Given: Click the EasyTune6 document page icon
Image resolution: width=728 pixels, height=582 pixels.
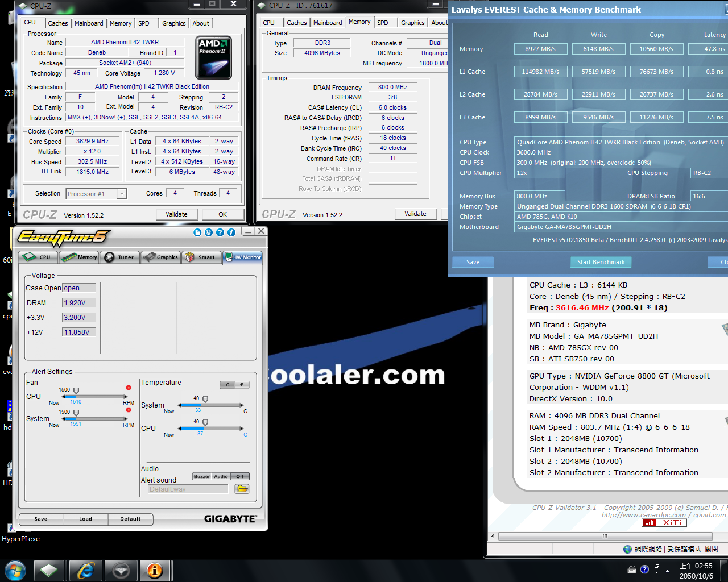Looking at the screenshot, I should 197,232.
